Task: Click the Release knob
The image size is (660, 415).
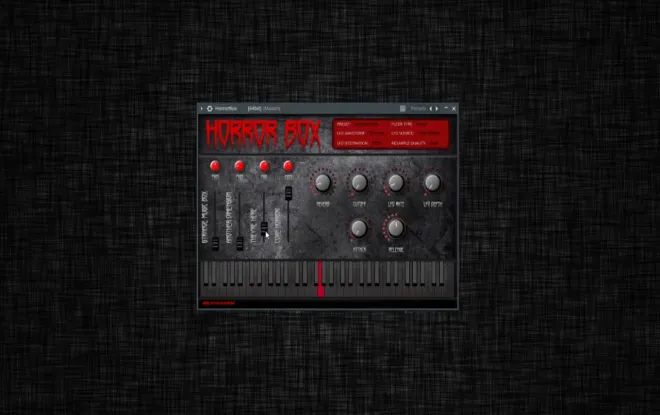Action: pyautogui.click(x=396, y=229)
